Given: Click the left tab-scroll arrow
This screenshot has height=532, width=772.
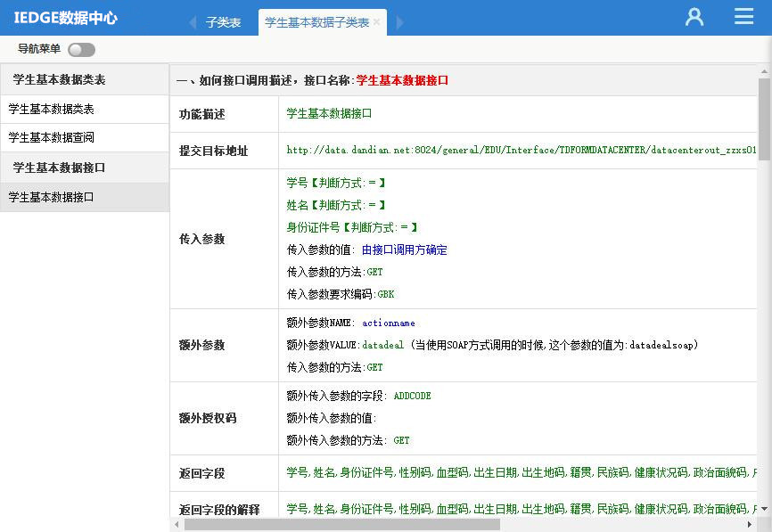Looking at the screenshot, I should 193,22.
